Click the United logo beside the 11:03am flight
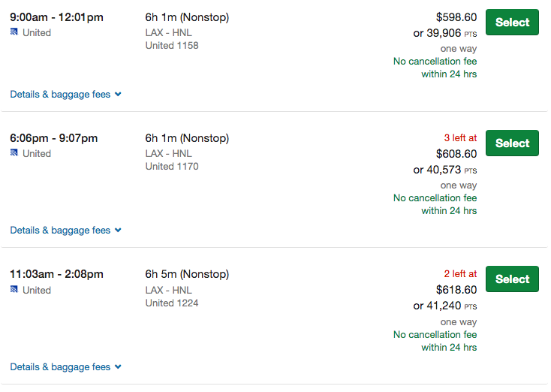 pyautogui.click(x=14, y=290)
